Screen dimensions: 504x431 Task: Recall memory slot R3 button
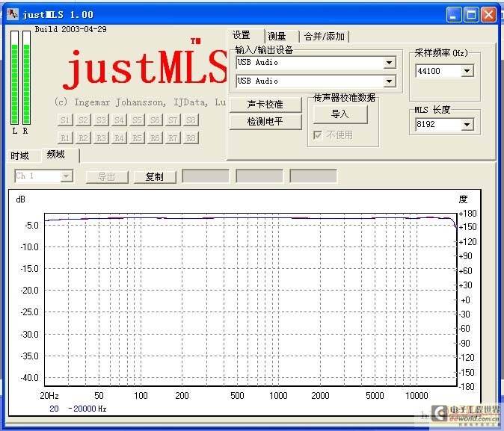[101, 138]
